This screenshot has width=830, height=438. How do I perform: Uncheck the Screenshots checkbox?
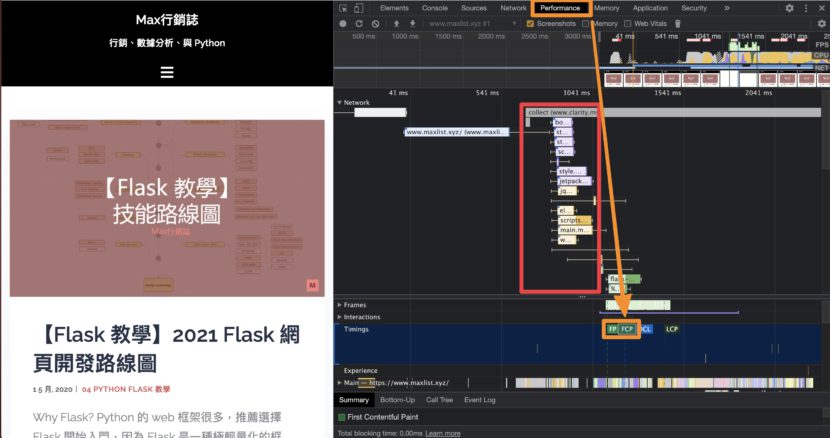(x=531, y=23)
